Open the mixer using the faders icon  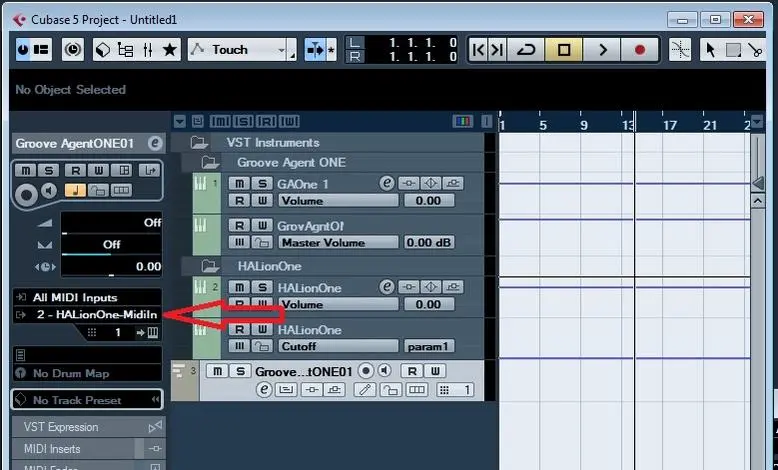[x=148, y=50]
